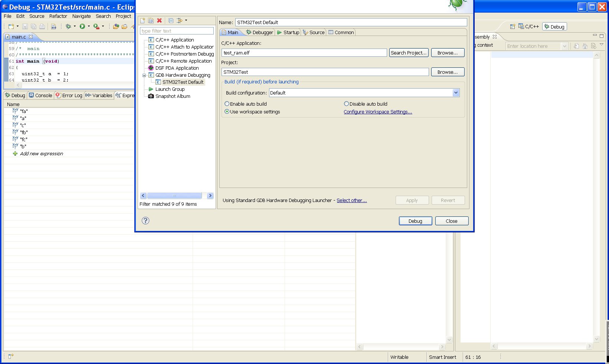Switch to the Debugger tab
609x364 pixels.
[259, 32]
